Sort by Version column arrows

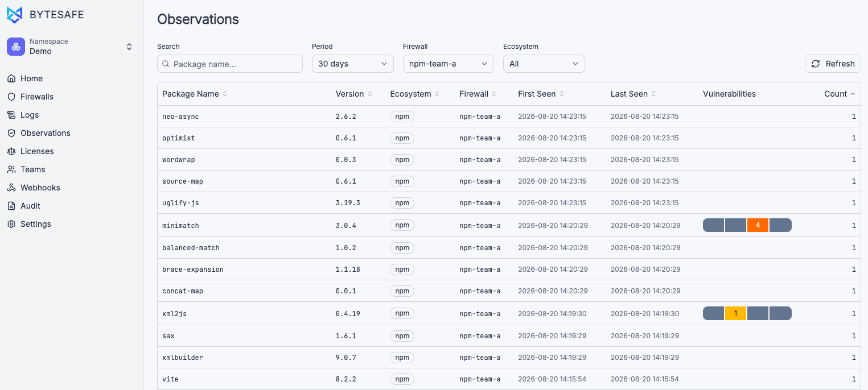click(x=370, y=94)
